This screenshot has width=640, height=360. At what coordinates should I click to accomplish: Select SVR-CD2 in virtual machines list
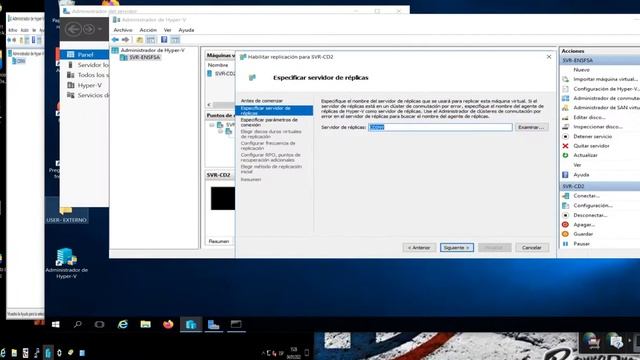coord(221,73)
